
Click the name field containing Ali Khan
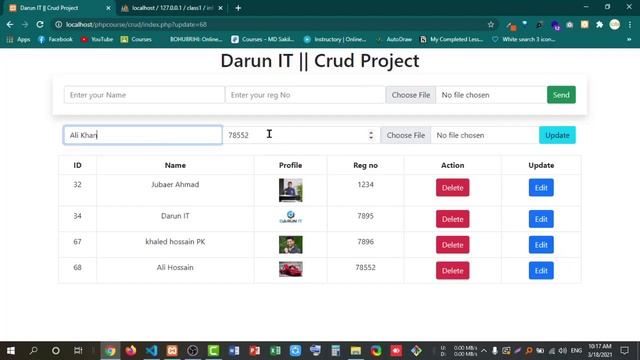[143, 135]
